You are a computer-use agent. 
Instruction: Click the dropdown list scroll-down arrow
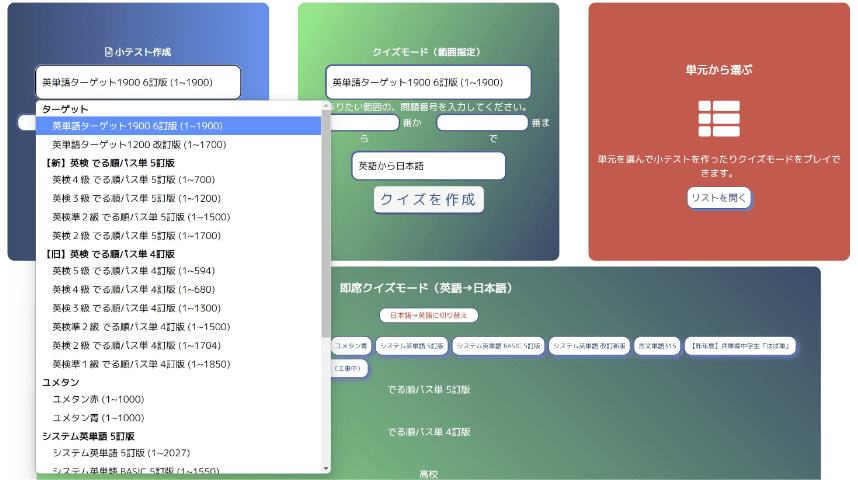click(x=326, y=467)
